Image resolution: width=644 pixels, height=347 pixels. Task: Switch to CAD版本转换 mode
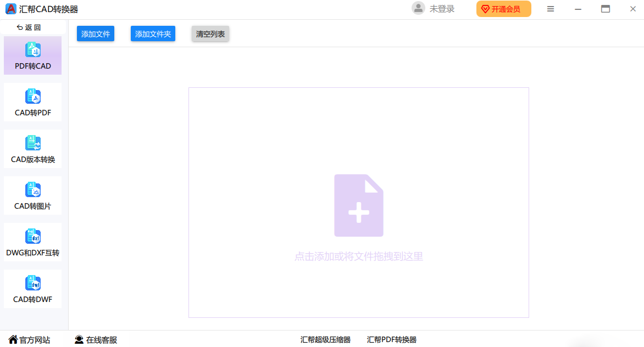(x=32, y=149)
